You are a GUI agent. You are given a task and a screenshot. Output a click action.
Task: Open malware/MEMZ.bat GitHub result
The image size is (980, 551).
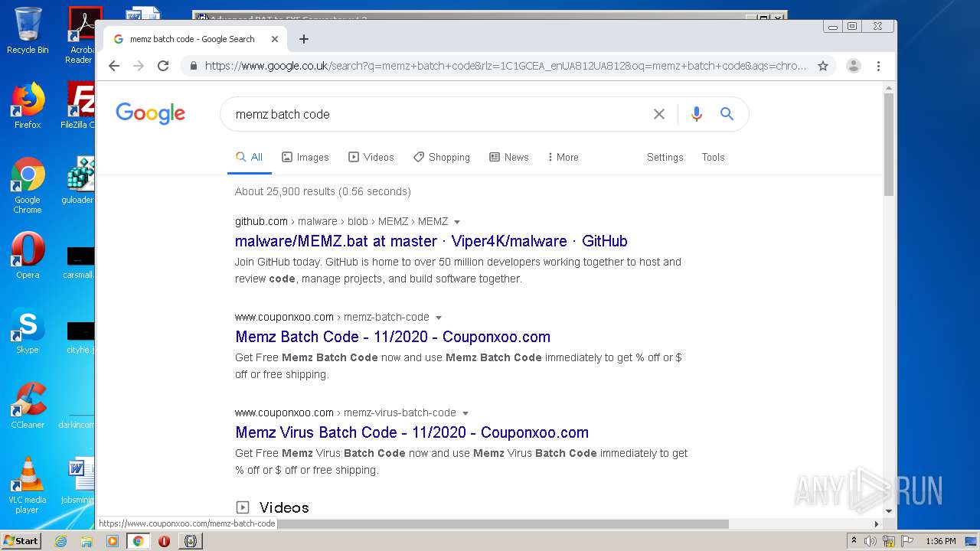pyautogui.click(x=431, y=241)
